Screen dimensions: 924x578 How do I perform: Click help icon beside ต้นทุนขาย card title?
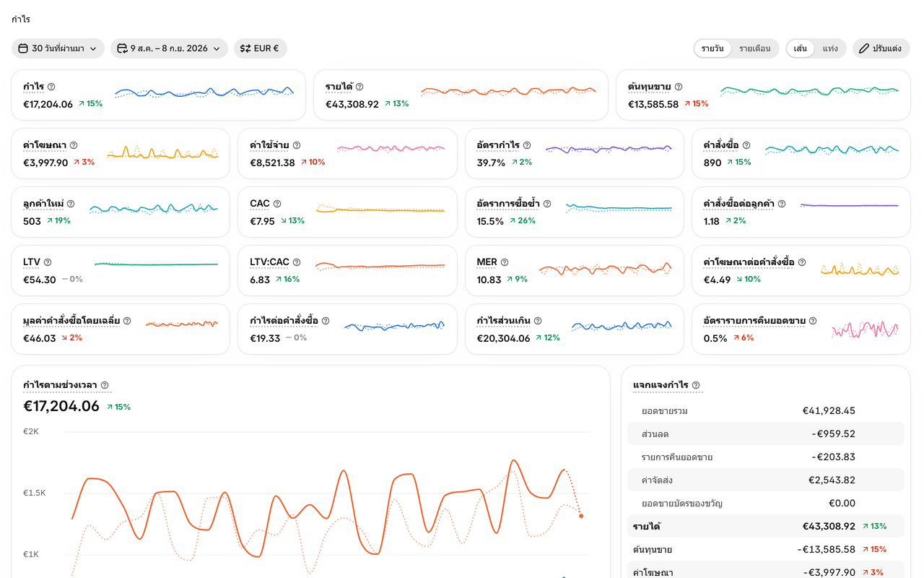coord(679,87)
